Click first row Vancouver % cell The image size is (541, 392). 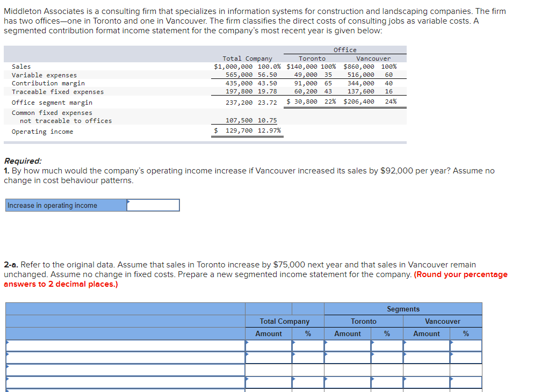click(466, 345)
